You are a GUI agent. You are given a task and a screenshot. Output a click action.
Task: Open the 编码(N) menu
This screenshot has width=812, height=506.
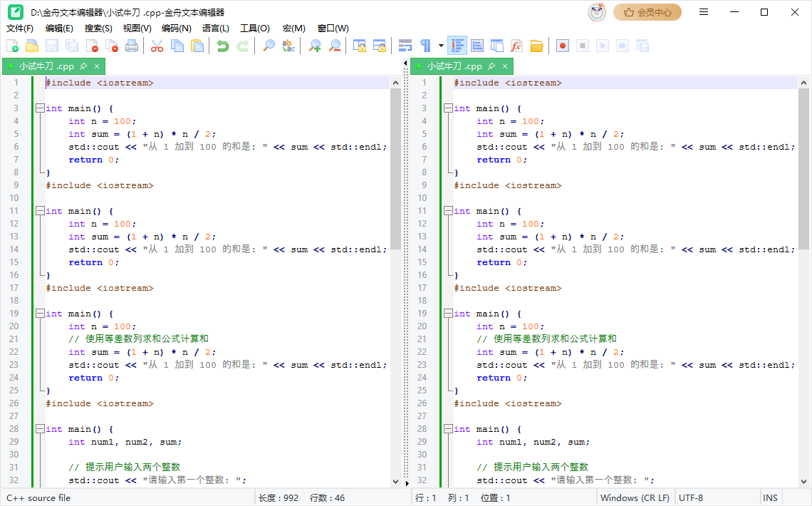coord(176,29)
